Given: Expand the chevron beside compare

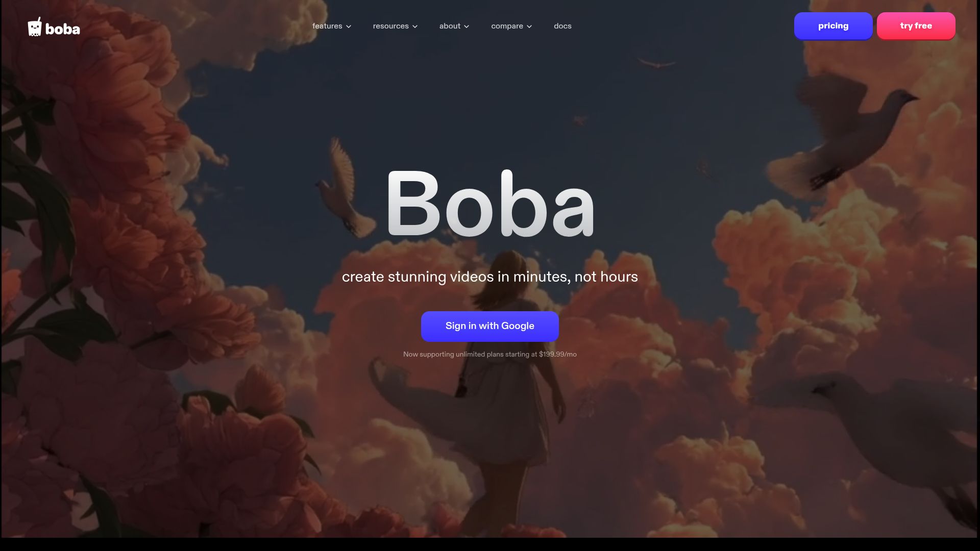Looking at the screenshot, I should pyautogui.click(x=529, y=27).
